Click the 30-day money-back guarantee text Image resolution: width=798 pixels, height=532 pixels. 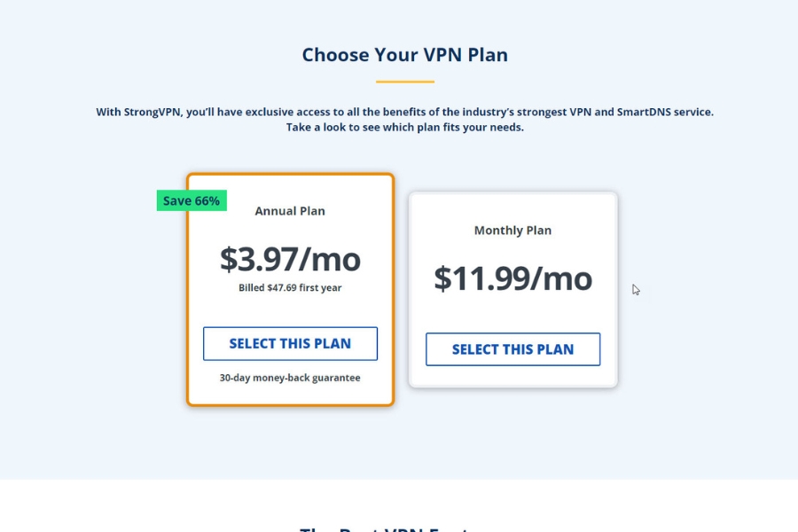[x=290, y=377]
